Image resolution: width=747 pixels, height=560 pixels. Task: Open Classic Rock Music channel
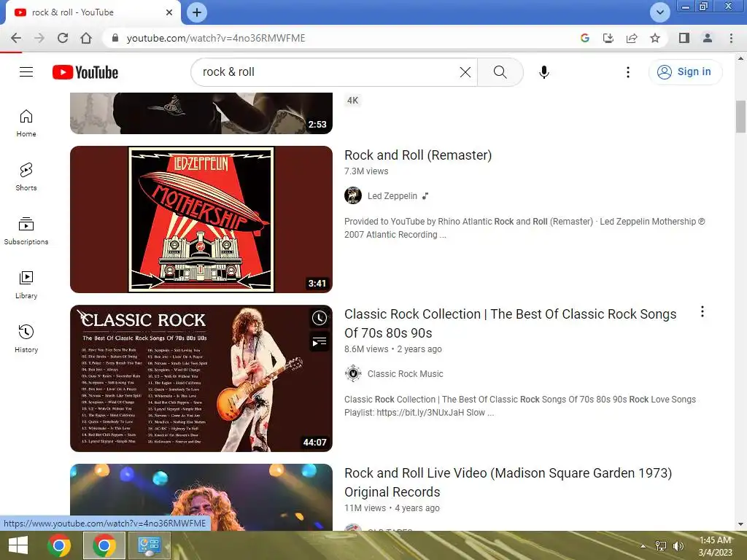click(x=405, y=374)
